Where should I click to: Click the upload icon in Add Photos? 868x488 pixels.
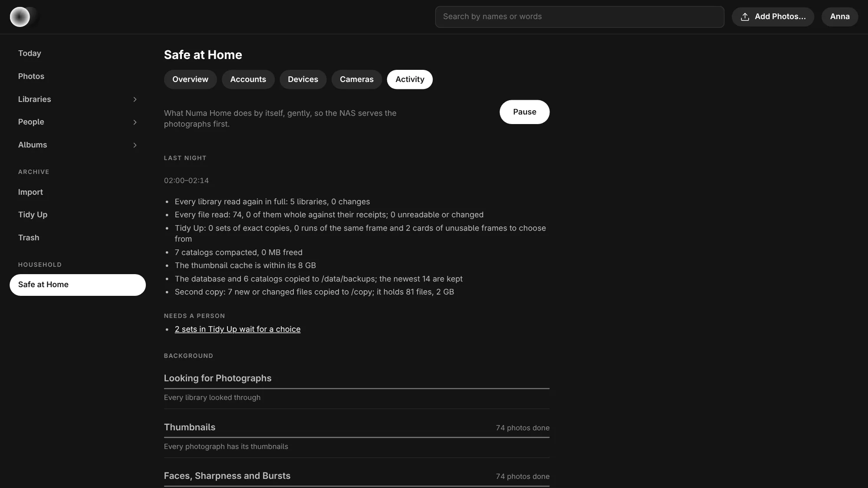pyautogui.click(x=745, y=17)
